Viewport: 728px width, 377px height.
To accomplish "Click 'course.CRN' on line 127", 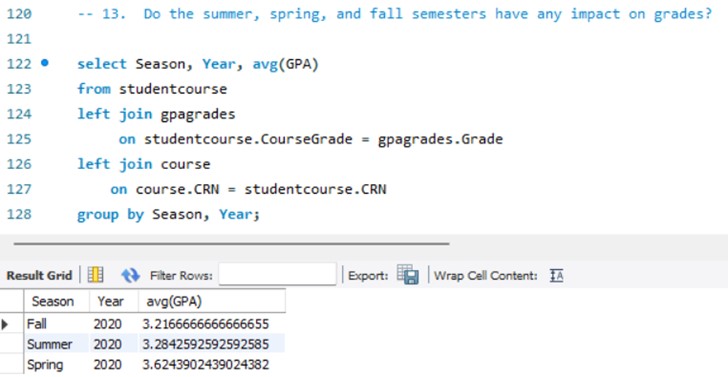I will click(178, 189).
